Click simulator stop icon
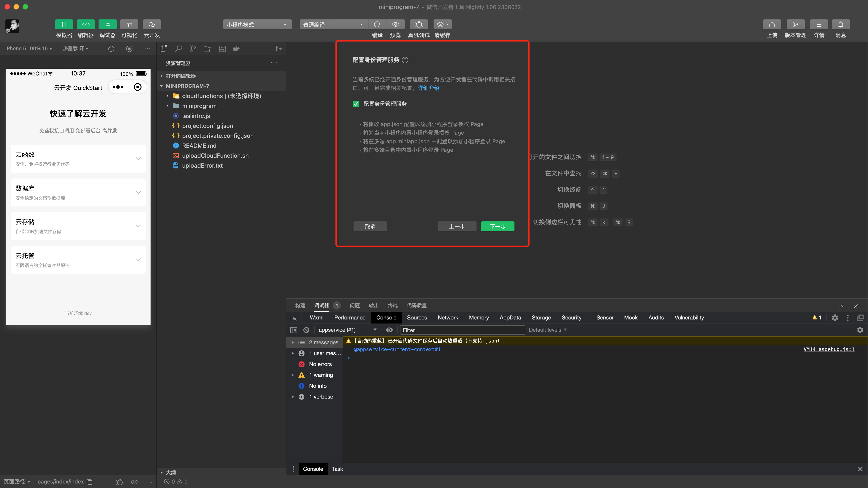The height and width of the screenshot is (488, 868). 129,49
